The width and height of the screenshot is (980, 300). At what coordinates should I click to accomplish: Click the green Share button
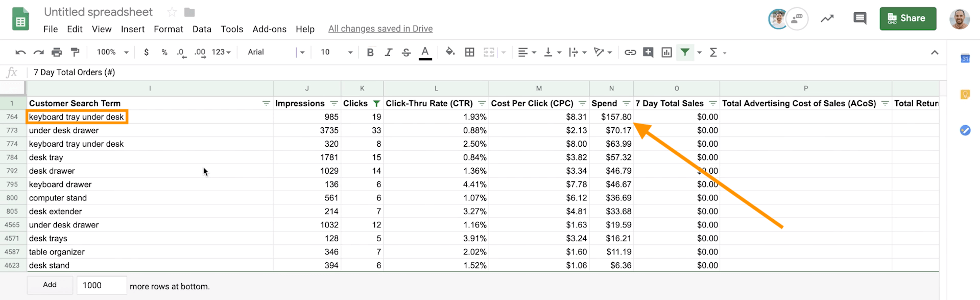pos(907,18)
